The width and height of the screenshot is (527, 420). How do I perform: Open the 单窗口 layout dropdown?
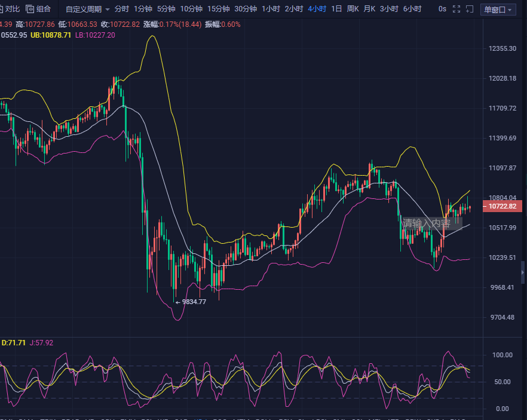tap(498, 10)
